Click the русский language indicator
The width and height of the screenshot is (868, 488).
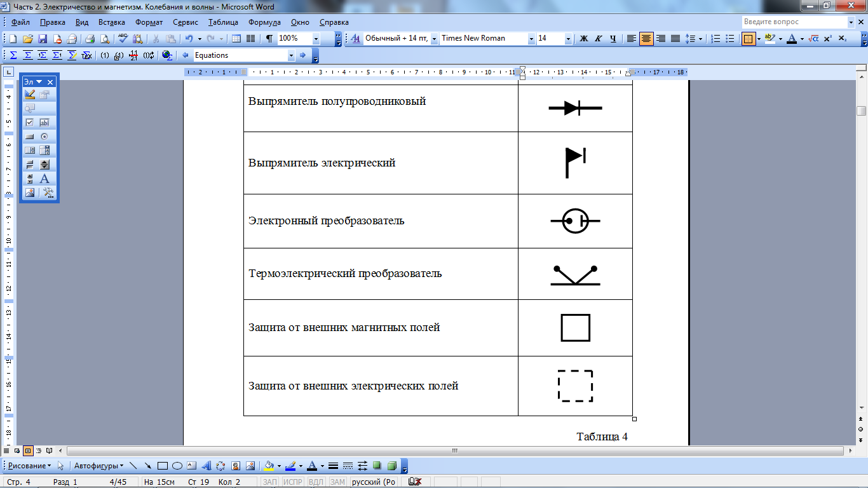pyautogui.click(x=374, y=482)
